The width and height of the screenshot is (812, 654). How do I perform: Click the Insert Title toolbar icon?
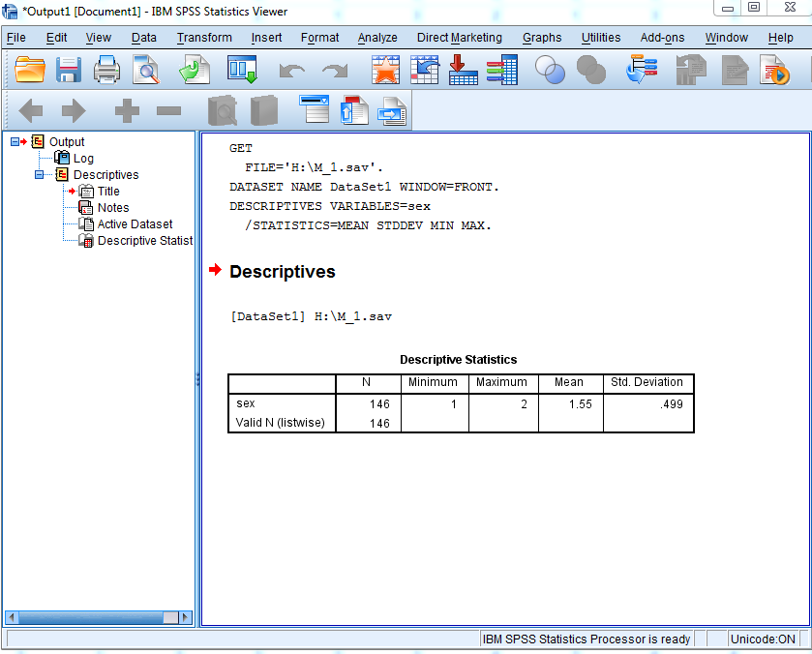[x=354, y=110]
